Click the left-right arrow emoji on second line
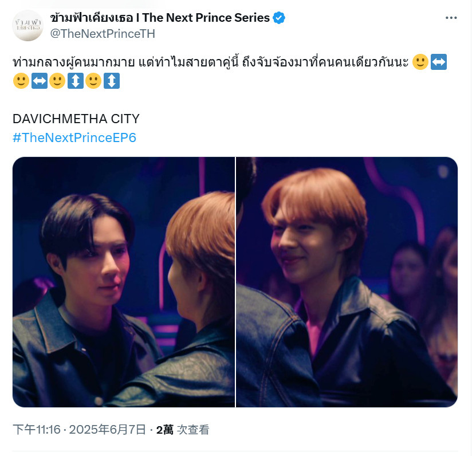 tap(40, 81)
